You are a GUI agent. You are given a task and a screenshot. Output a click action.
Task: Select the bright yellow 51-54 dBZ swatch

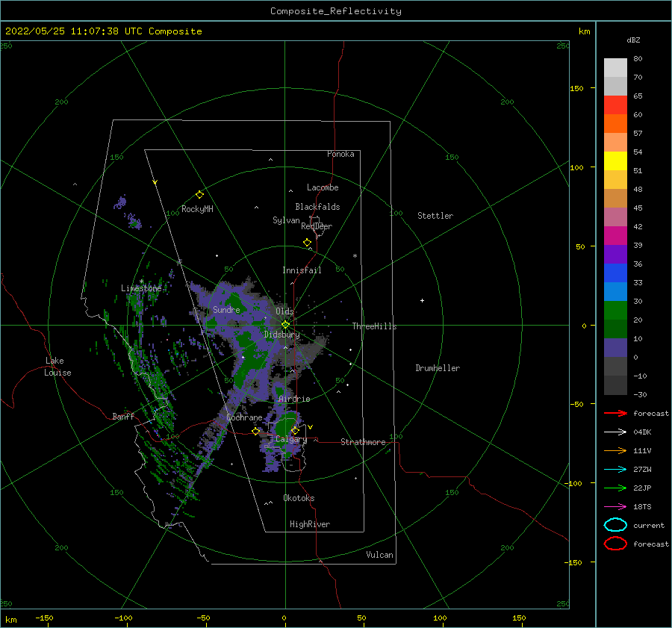pos(615,161)
